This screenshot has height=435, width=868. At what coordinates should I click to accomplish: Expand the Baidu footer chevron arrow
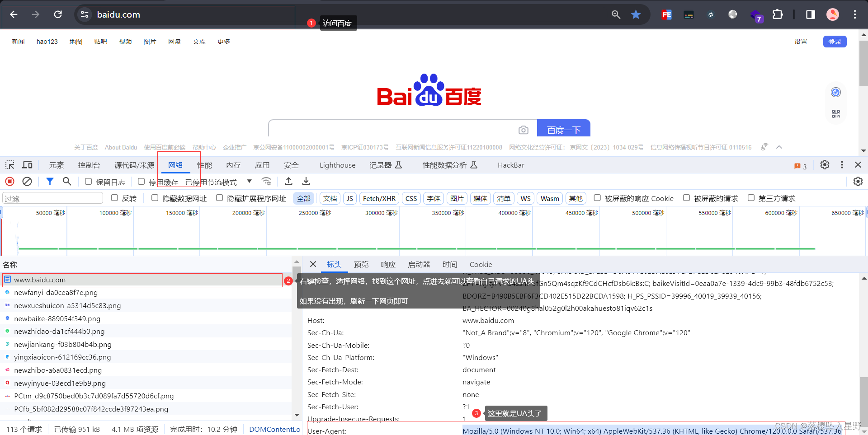click(x=779, y=147)
